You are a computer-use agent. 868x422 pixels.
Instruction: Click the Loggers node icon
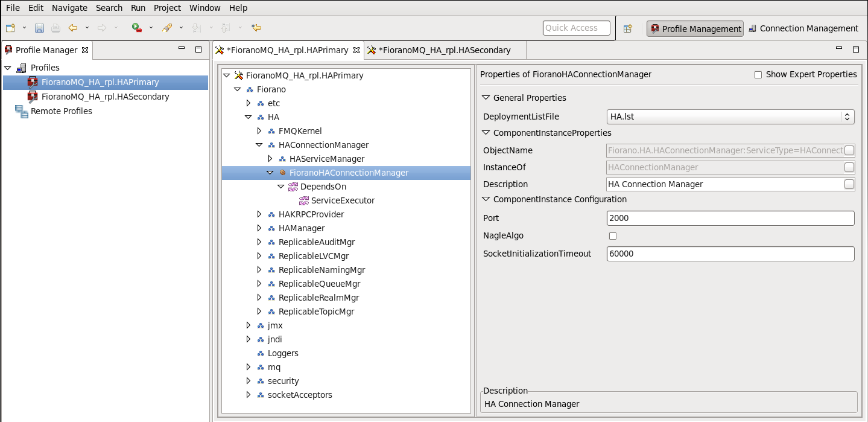pyautogui.click(x=261, y=353)
